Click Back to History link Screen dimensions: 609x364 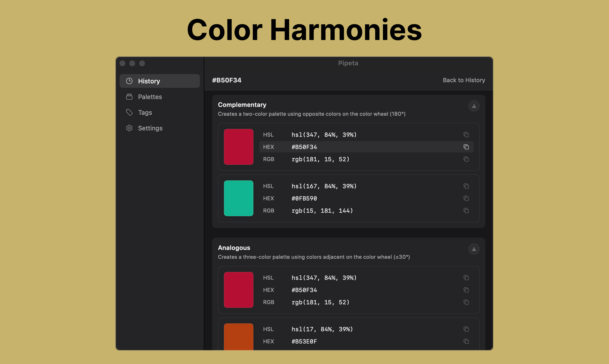pyautogui.click(x=464, y=80)
